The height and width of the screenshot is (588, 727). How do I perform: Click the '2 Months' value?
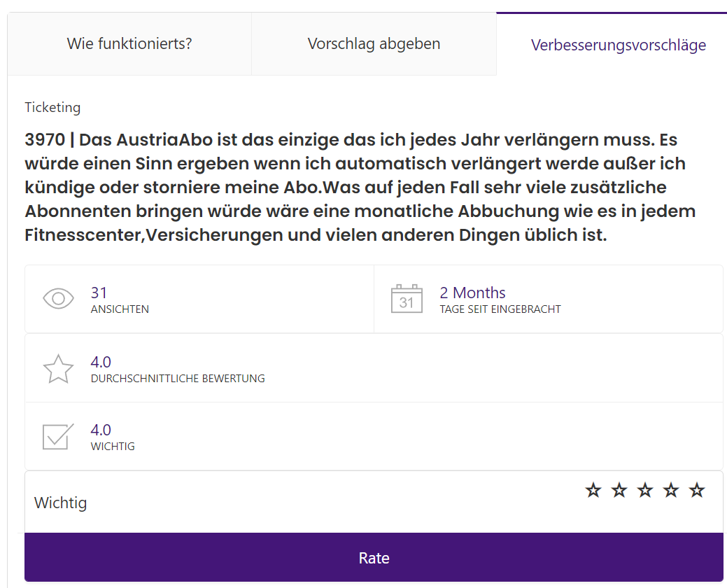(472, 293)
